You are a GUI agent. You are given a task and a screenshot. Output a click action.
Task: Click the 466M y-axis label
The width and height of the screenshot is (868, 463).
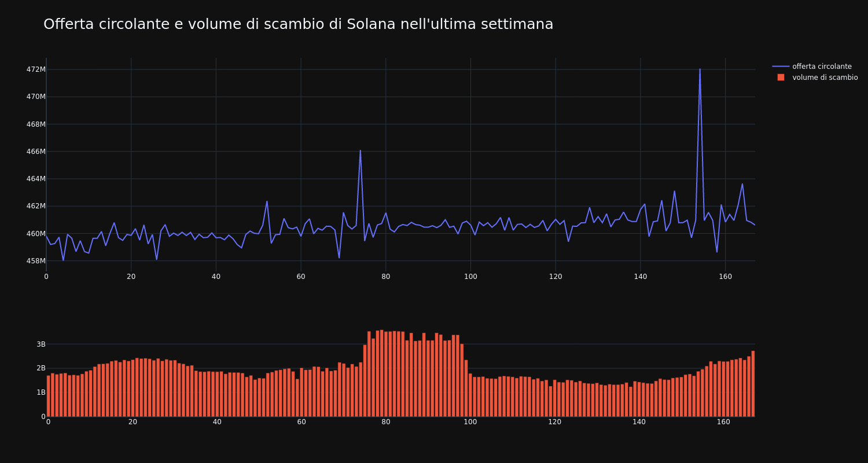36,152
